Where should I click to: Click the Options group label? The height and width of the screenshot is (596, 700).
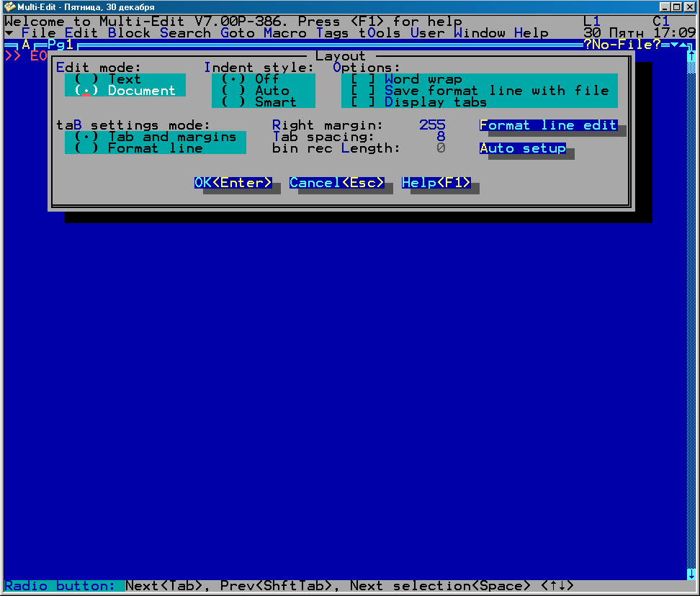(366, 68)
